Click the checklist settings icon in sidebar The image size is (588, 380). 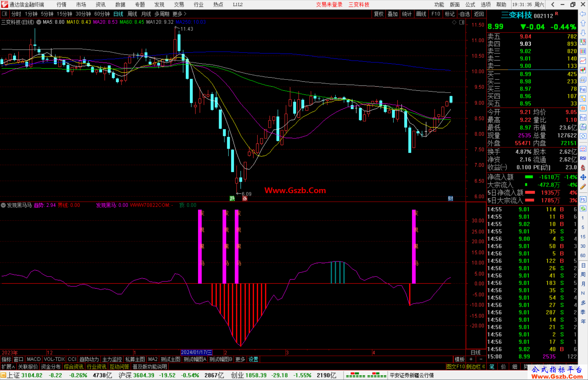pyautogui.click(x=583, y=42)
